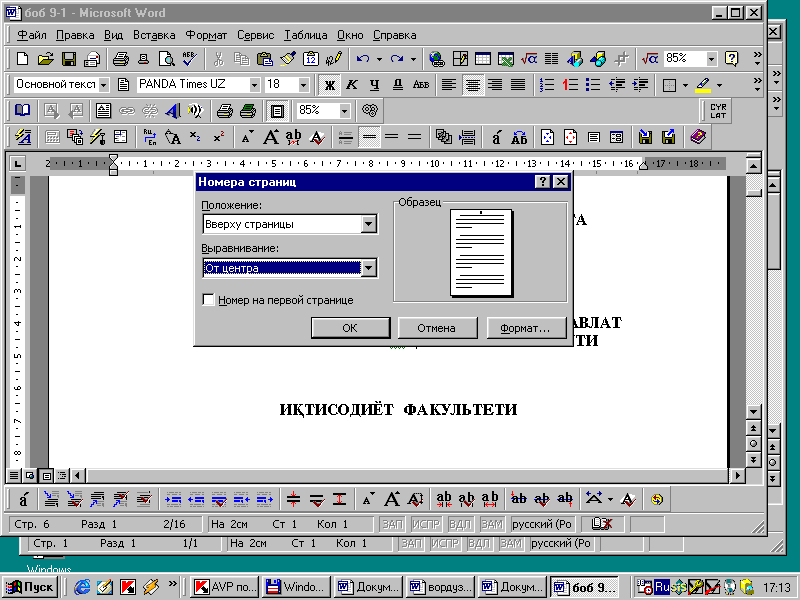Increase paragraph indent
800x600 pixels.
640,85
